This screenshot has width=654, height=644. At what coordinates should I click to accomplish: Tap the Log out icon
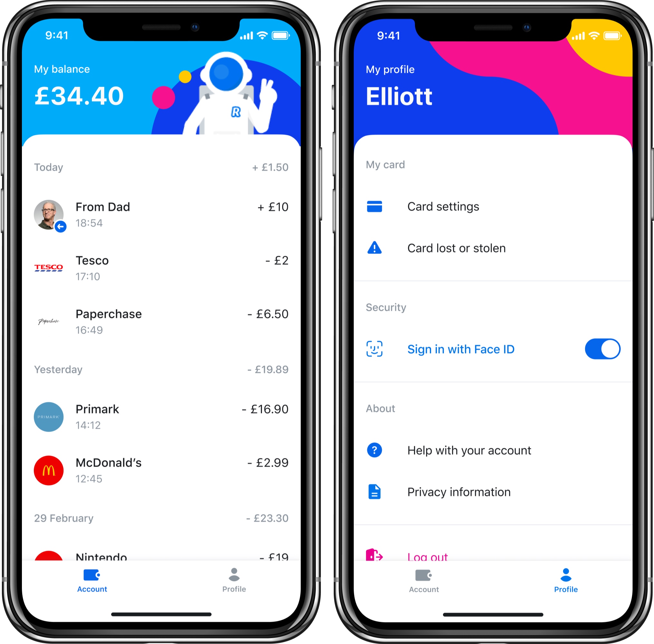[376, 554]
